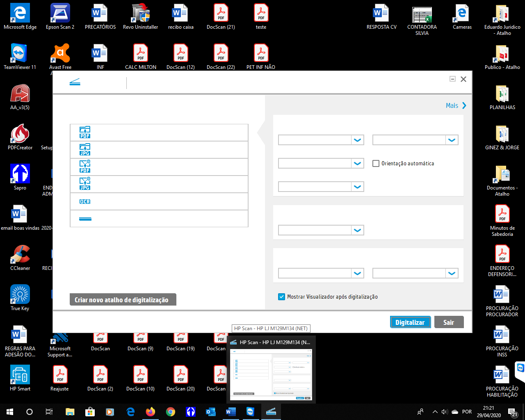The image size is (525, 420).
Task: Select the everyday scan shortcut row with line icon
Action: 159,219
